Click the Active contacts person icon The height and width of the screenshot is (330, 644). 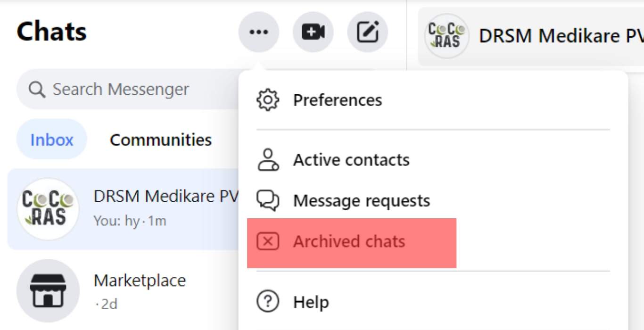(268, 159)
